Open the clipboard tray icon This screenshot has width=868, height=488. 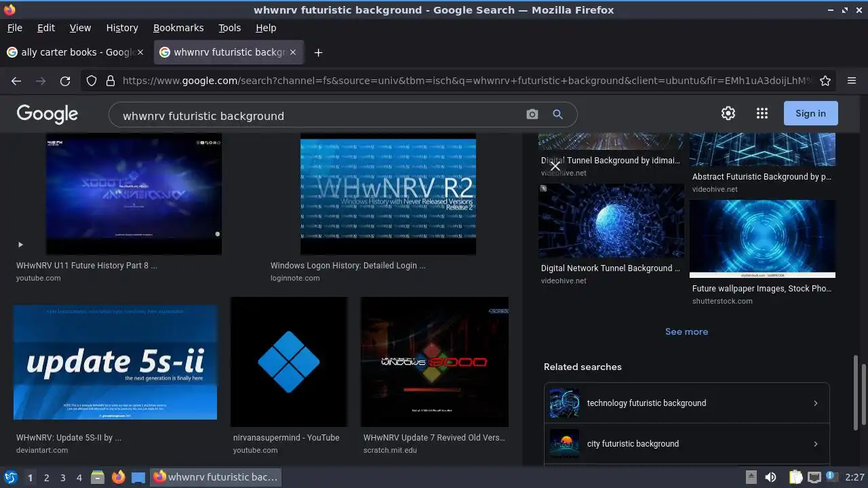(795, 477)
